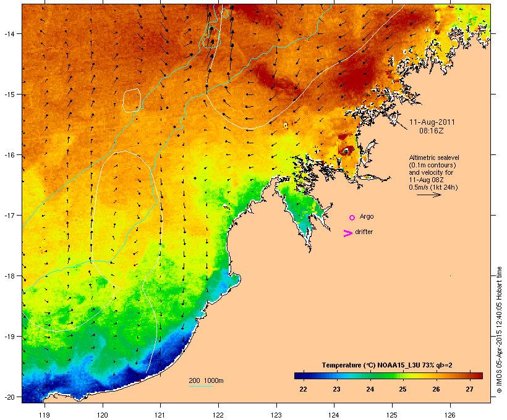The image size is (507, 420).
Task: Select the temperature color bar legend
Action: pyautogui.click(x=388, y=376)
